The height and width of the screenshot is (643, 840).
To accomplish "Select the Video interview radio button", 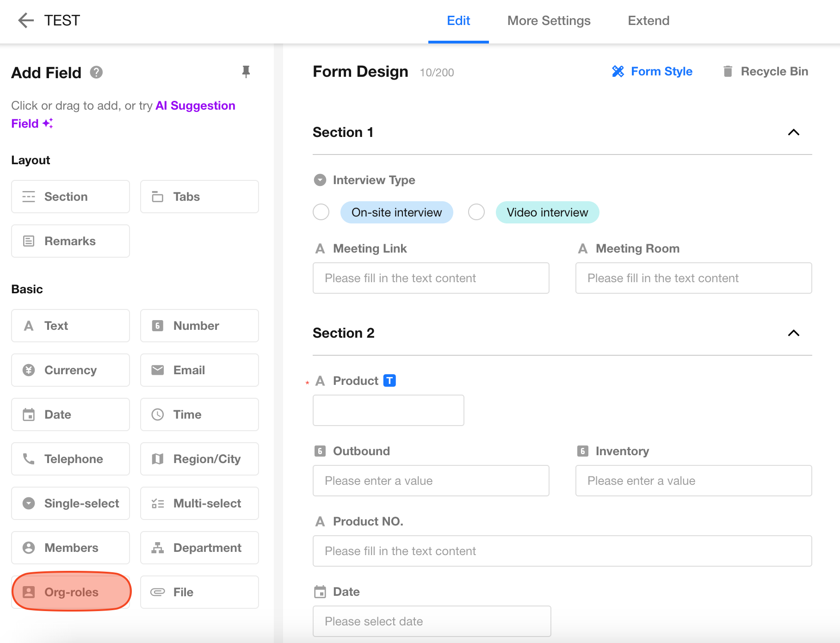I will point(476,212).
